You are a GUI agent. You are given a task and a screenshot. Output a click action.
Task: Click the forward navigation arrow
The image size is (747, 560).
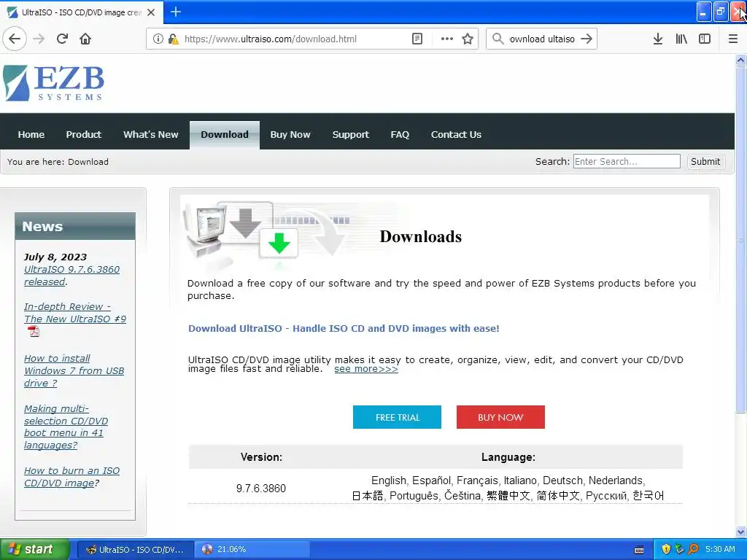39,39
